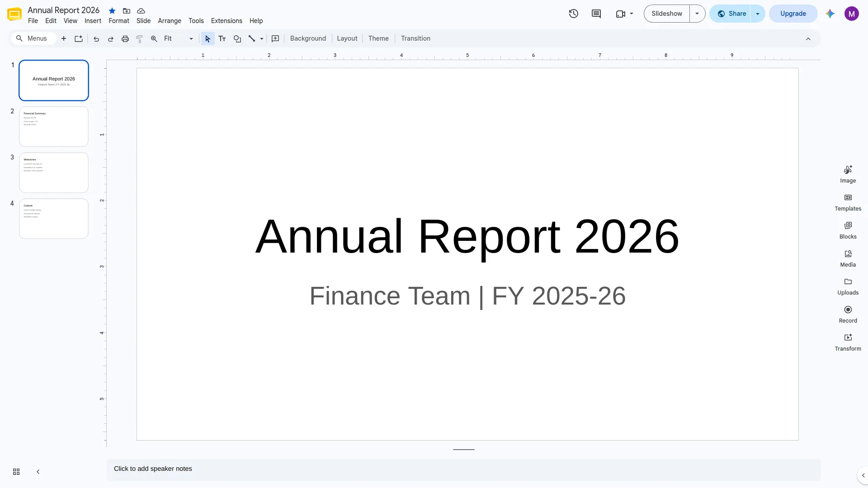Screen dimensions: 868x488
Task: Activate the paint format tool
Action: [x=140, y=38]
